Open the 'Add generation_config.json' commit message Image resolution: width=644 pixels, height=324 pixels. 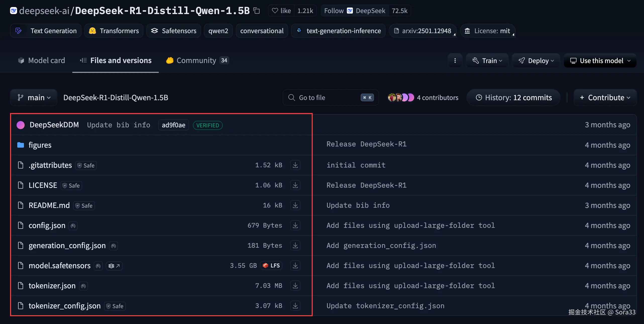tap(381, 245)
